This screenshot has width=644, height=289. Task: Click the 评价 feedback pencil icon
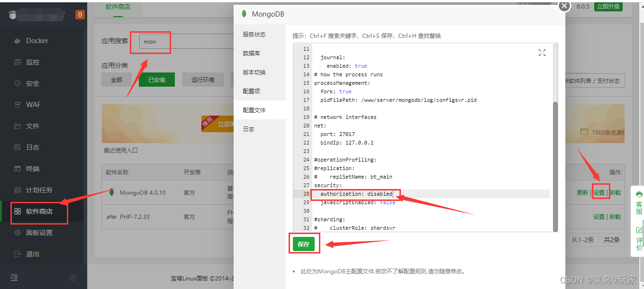(x=639, y=230)
